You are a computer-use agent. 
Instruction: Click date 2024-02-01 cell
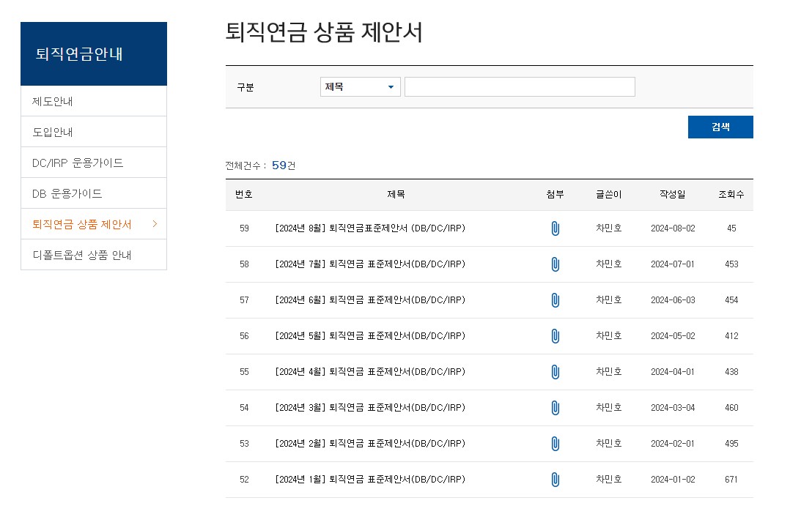pyautogui.click(x=673, y=444)
